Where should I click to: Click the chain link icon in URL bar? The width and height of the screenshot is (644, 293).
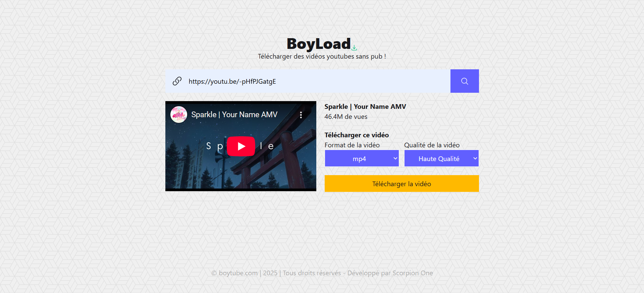177,81
